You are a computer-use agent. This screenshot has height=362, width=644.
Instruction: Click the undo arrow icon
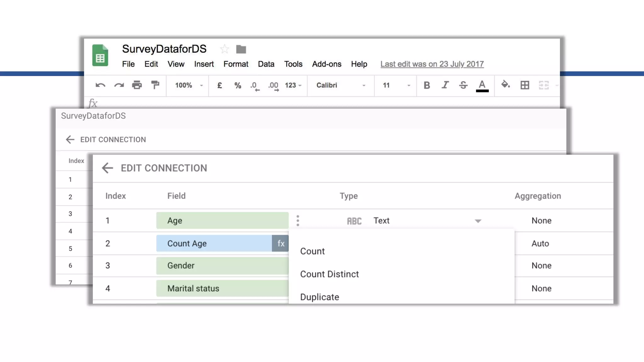point(100,85)
